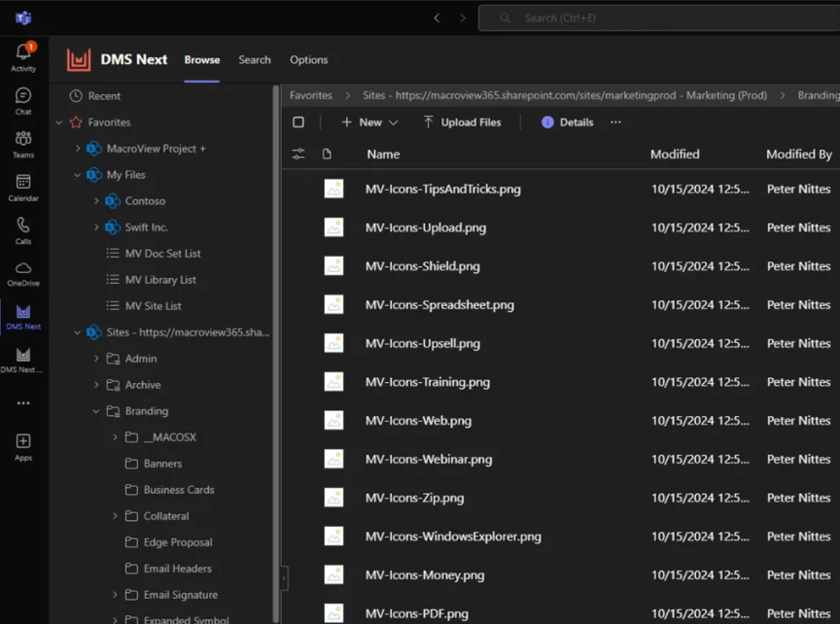Viewport: 840px width, 624px height.
Task: Open the Business Cards folder
Action: pyautogui.click(x=178, y=490)
